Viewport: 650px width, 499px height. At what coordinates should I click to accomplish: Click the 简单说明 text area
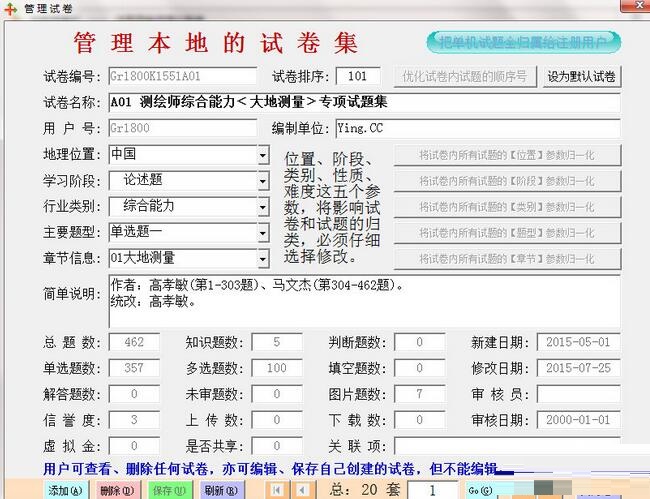[364, 301]
